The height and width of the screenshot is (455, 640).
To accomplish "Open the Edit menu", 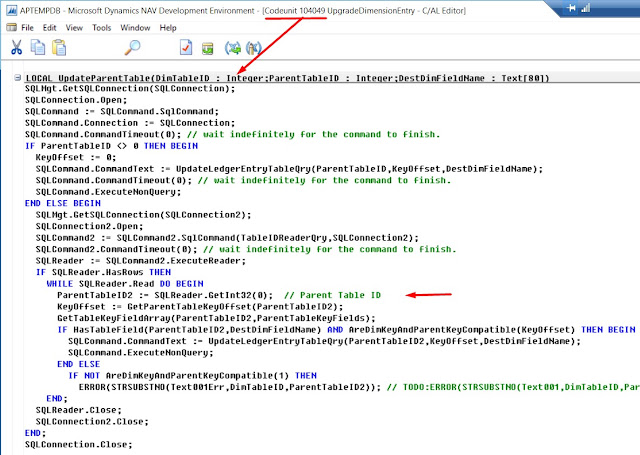I will point(49,28).
